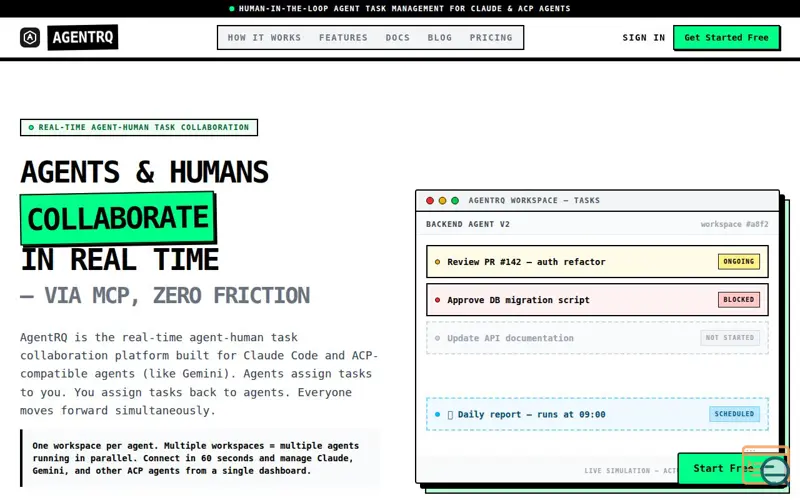Image resolution: width=800 pixels, height=500 pixels.
Task: Click the BACKEND AGENT V2 label
Action: coord(468,224)
